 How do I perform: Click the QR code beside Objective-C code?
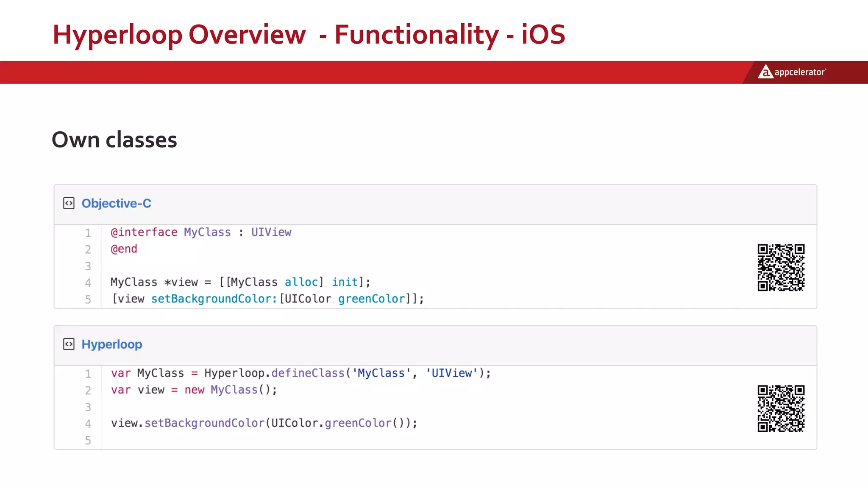[x=781, y=267]
